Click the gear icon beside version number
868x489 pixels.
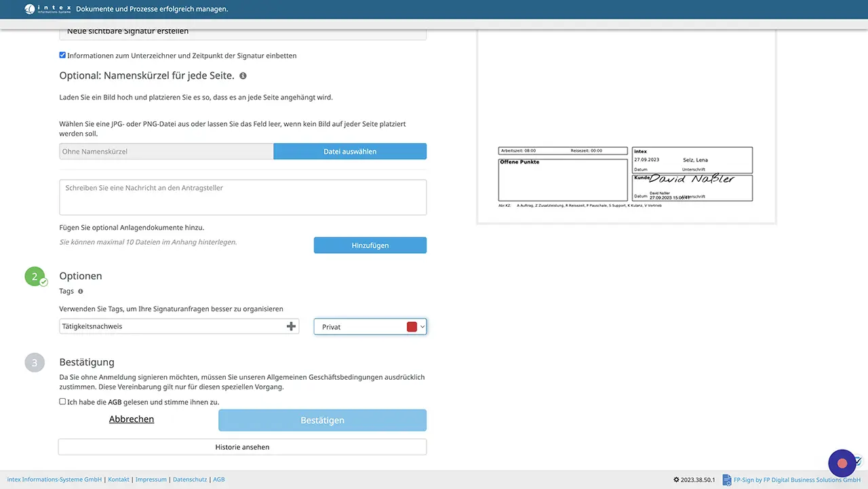(676, 480)
